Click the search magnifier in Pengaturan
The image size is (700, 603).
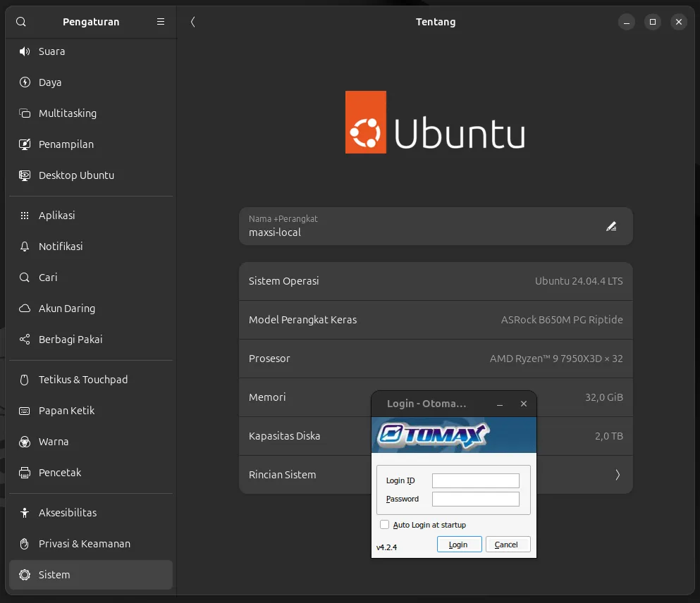click(20, 22)
